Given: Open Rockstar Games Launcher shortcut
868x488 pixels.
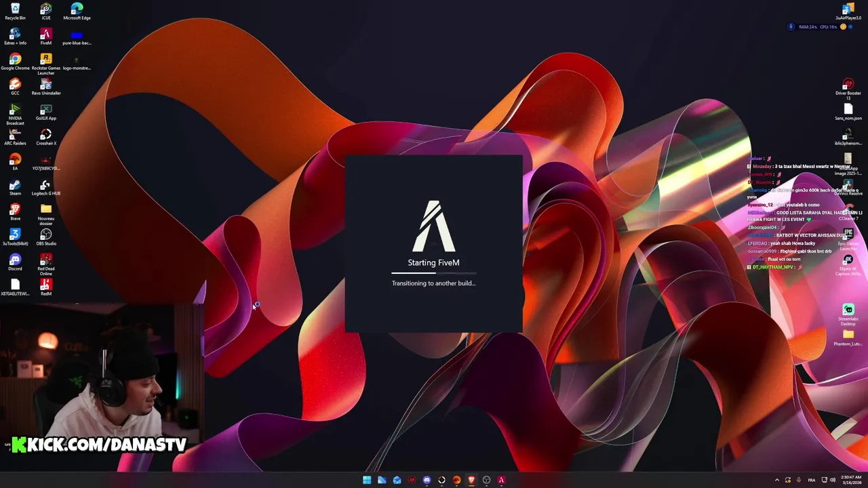Looking at the screenshot, I should (x=45, y=64).
